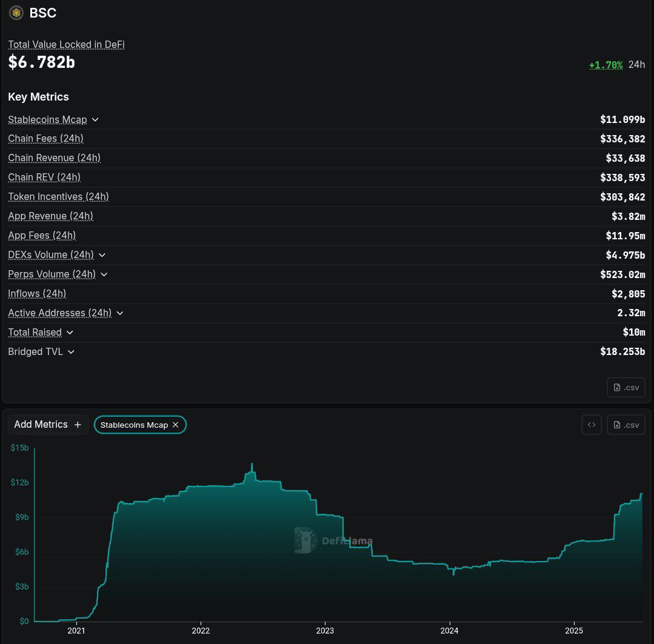Click the chart dip in early 2024
Viewport: 654px width, 644px height.
454,574
